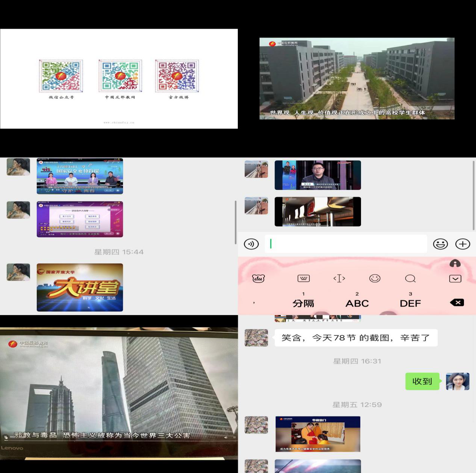
Task: Tap the plus attachments icon in chat bar
Action: (x=462, y=244)
